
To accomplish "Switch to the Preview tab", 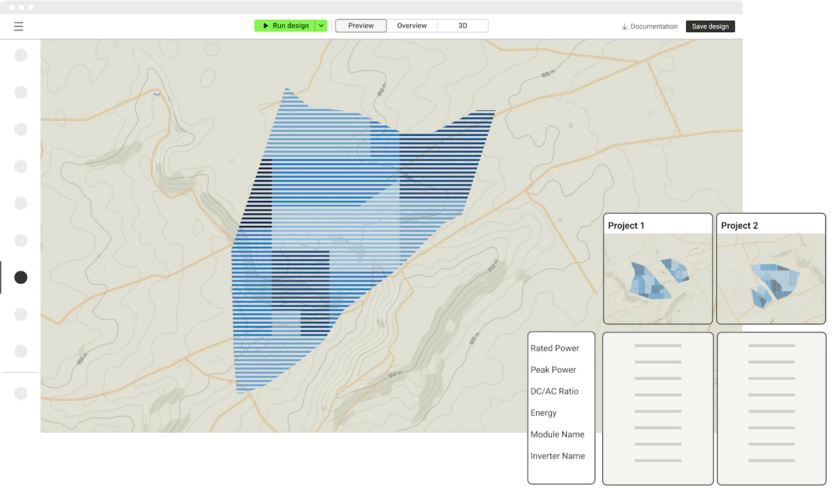I will tap(361, 26).
